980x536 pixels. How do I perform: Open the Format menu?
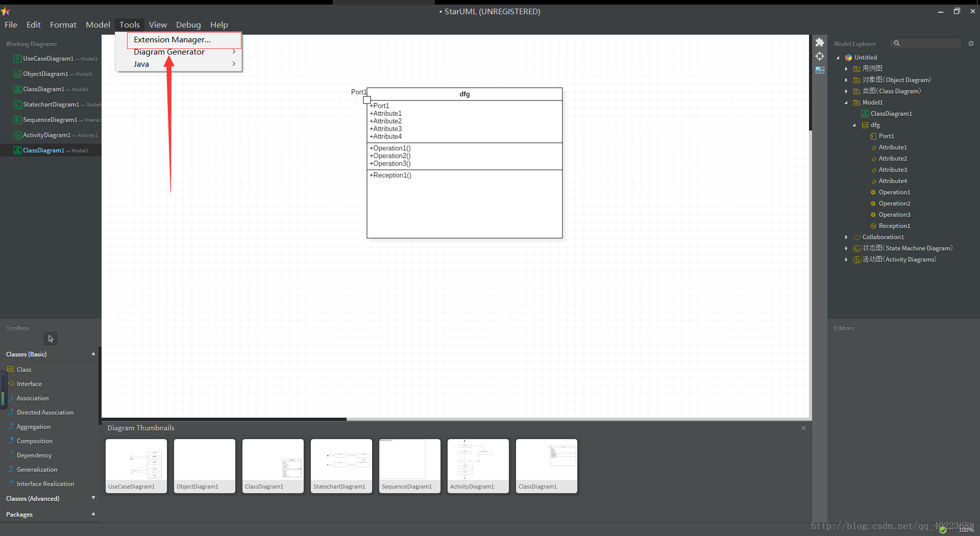63,24
